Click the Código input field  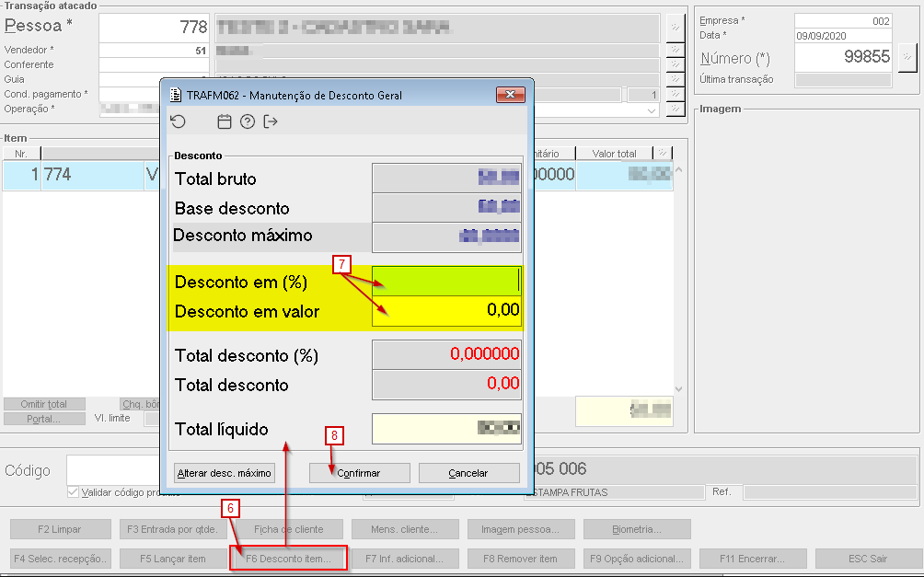(x=114, y=470)
